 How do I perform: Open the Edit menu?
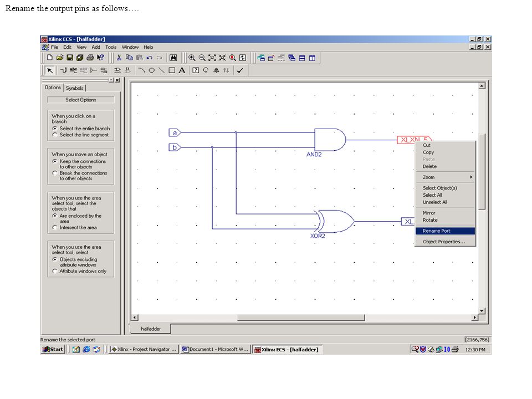(67, 47)
